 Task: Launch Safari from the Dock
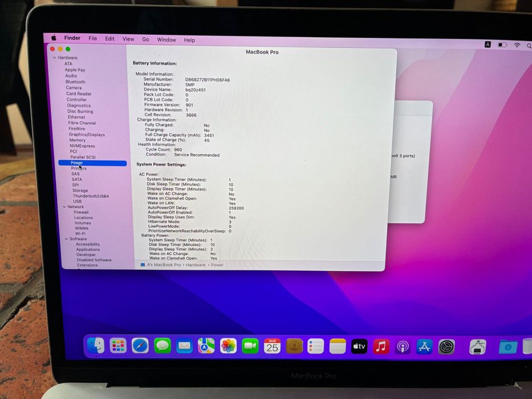coord(140,346)
